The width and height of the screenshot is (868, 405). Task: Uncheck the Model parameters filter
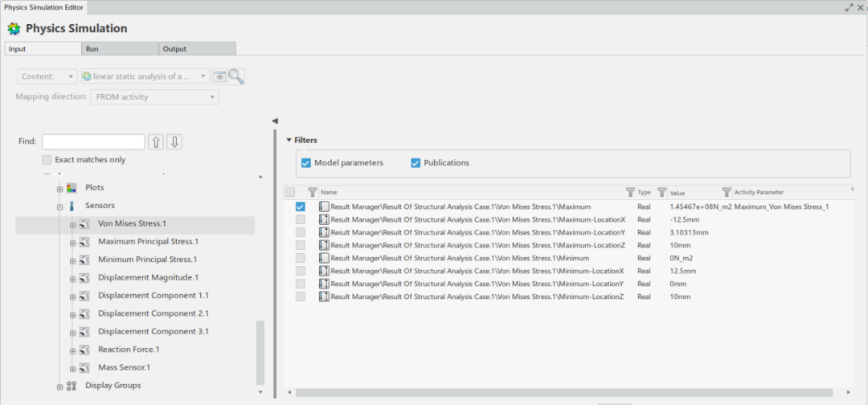306,163
